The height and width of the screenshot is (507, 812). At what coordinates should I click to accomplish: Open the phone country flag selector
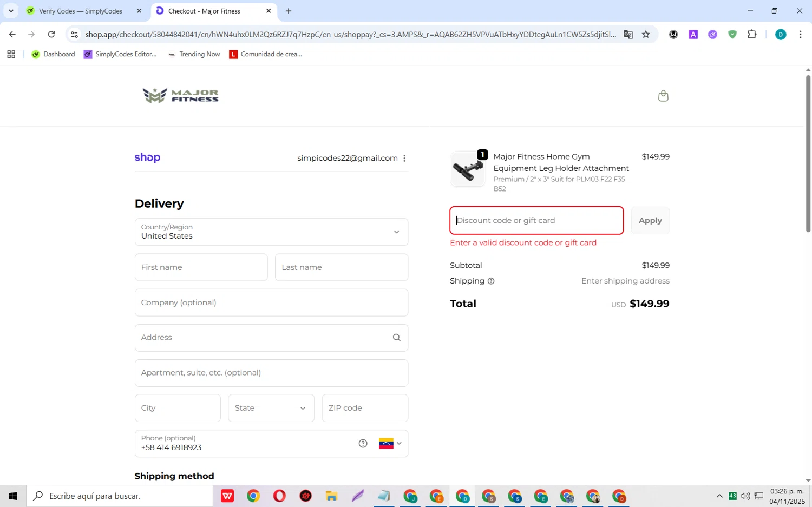390,444
